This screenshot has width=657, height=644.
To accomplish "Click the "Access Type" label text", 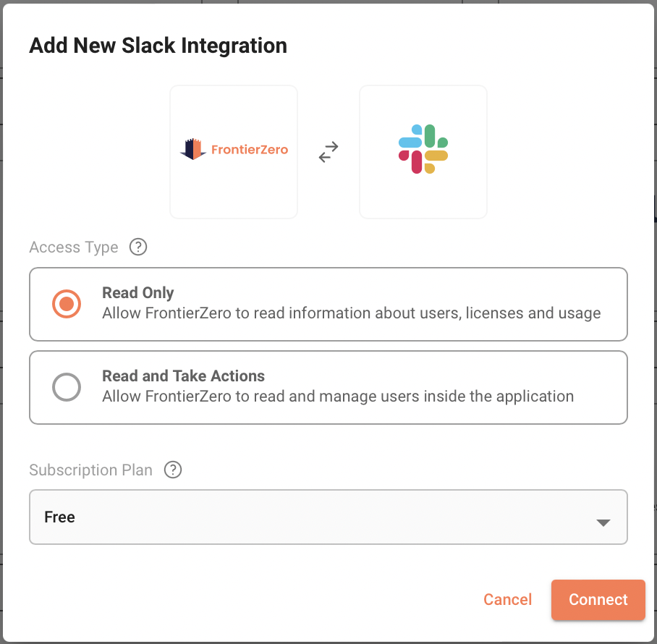I will point(74,247).
